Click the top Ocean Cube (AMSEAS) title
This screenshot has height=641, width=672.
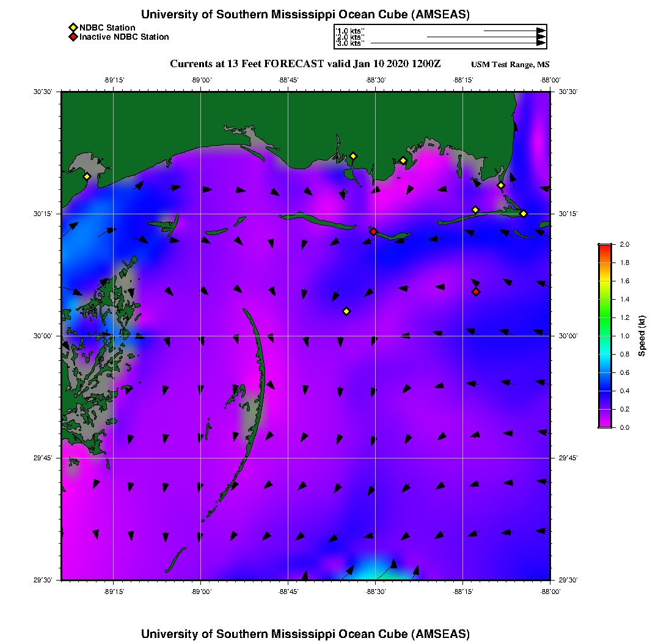(305, 15)
